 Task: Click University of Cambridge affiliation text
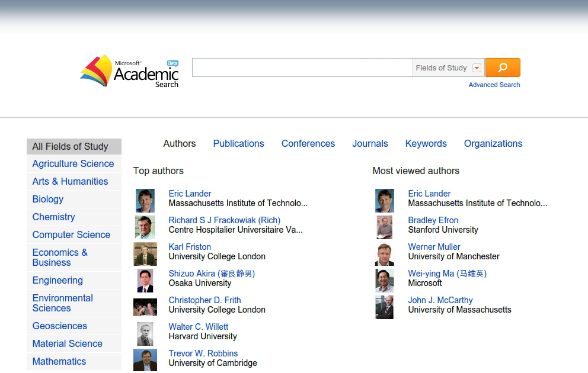pyautogui.click(x=213, y=363)
